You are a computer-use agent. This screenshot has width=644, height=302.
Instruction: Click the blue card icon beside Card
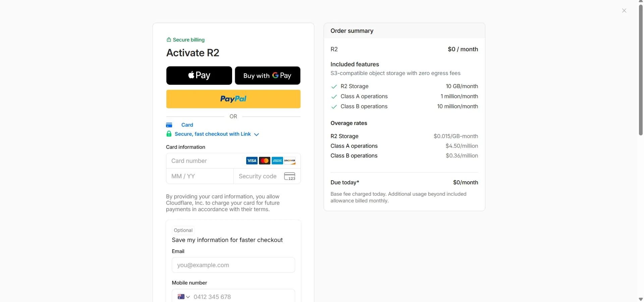click(169, 125)
